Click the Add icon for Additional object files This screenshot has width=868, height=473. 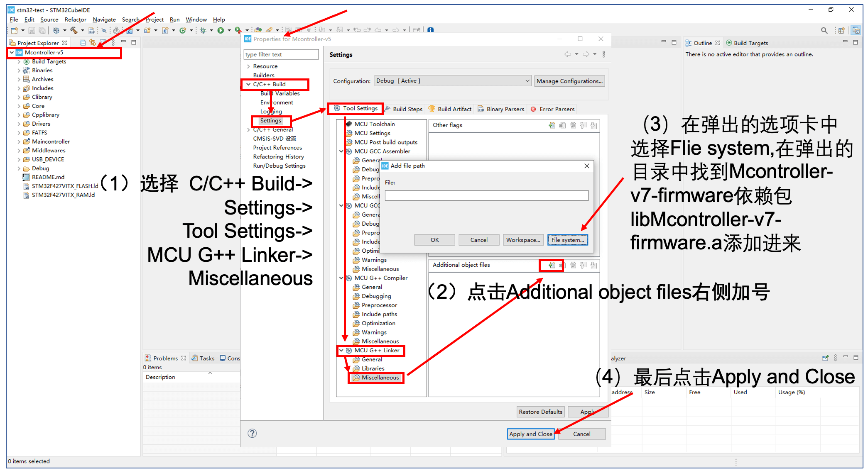[552, 265]
